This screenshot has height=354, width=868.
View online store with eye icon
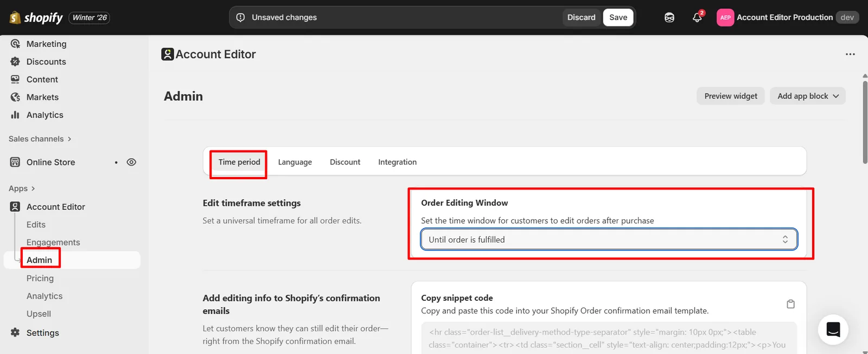[131, 162]
